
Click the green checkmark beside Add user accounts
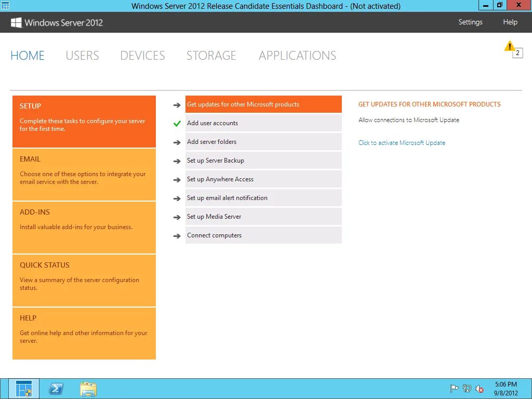177,124
